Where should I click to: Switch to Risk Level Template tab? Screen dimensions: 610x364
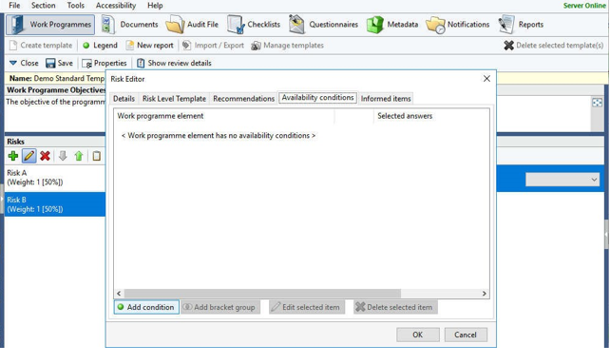174,99
